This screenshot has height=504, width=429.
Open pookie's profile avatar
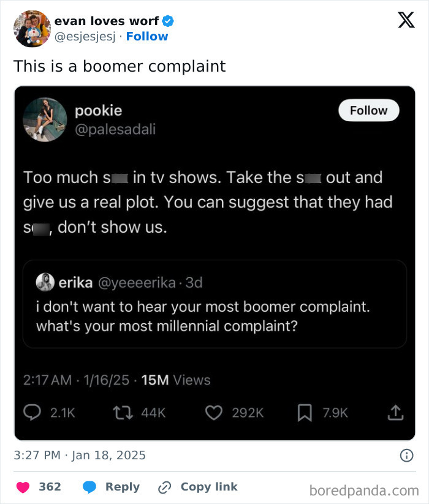click(44, 119)
